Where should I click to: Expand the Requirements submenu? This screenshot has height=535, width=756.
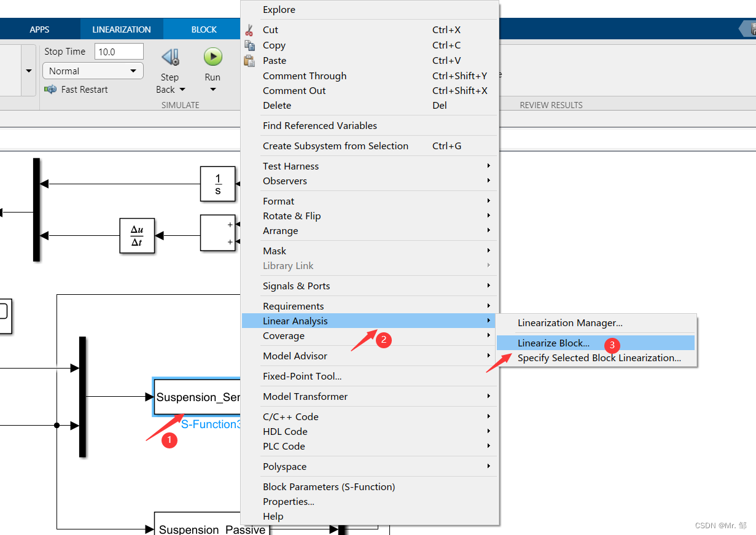pos(370,306)
